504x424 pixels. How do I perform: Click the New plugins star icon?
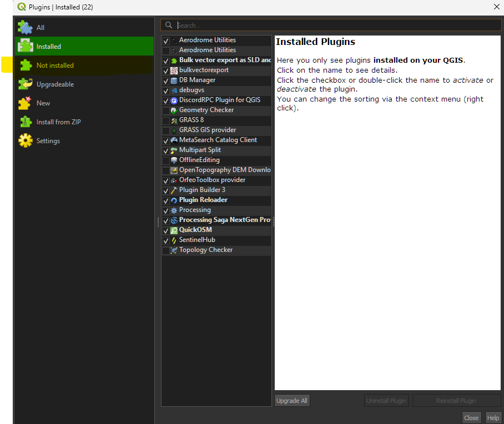[25, 103]
